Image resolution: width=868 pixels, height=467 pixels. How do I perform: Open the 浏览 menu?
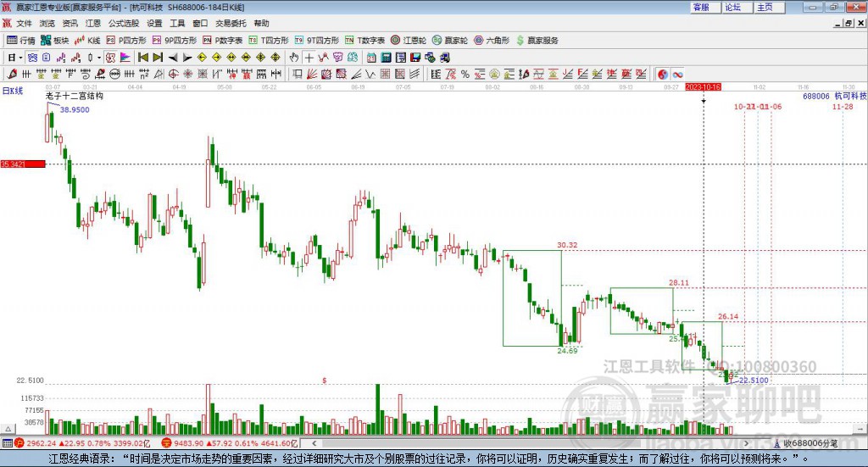pos(47,23)
